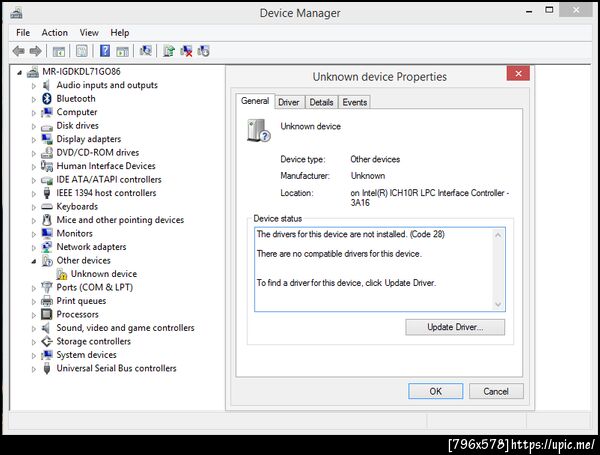Expand the Human Interface Devices category
This screenshot has height=455, width=600.
tap(34, 167)
